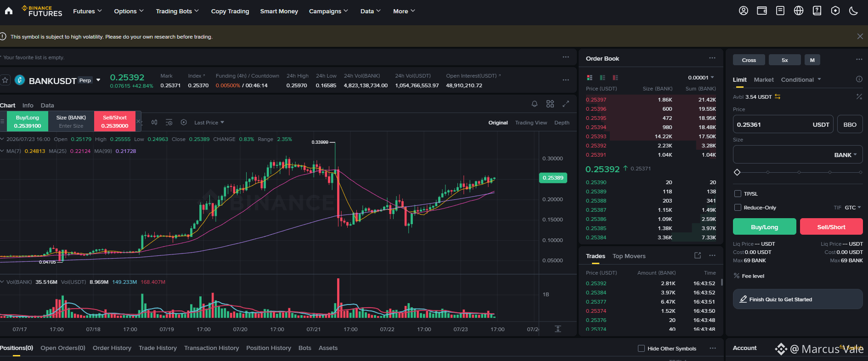Click the green Buy/Long order form button

[765, 227]
